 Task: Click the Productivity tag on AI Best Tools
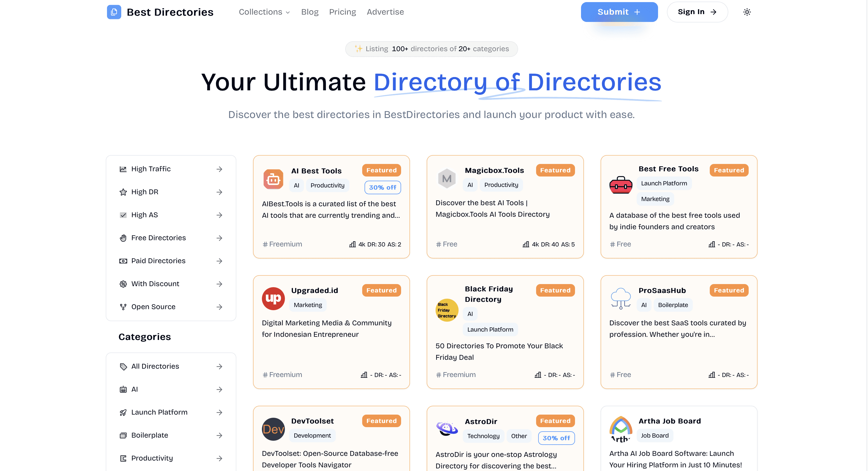point(327,185)
